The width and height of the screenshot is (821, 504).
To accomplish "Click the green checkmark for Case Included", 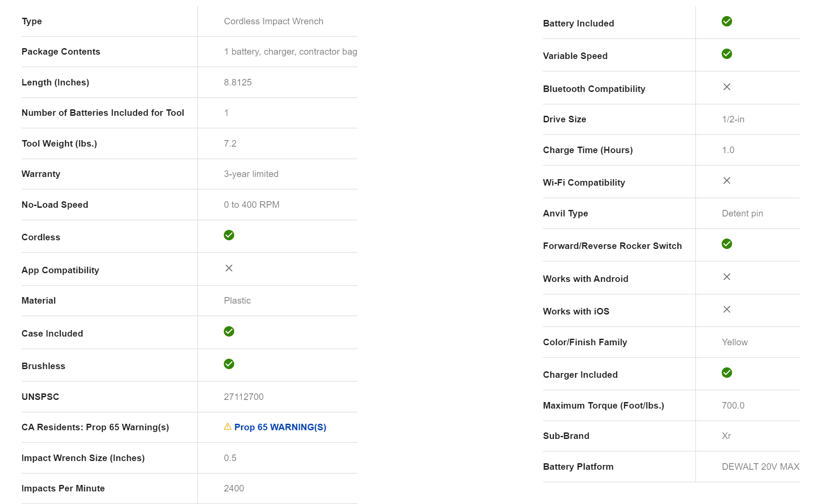I will pos(229,331).
